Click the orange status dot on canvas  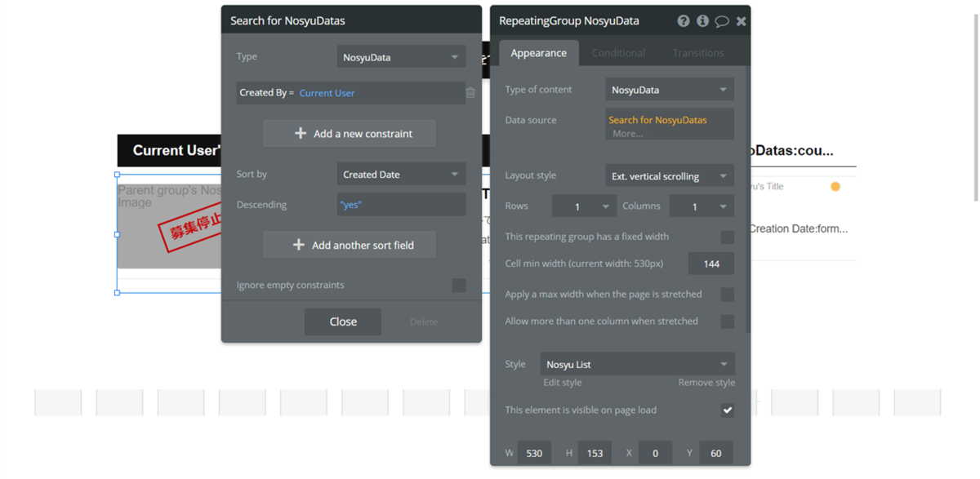coord(835,187)
